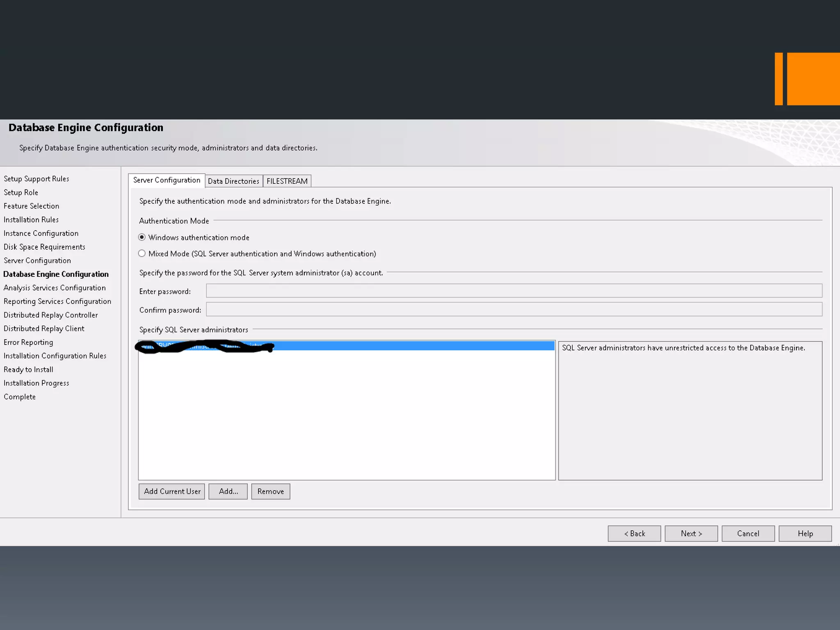Click Analysis Services Configuration step
Image resolution: width=840 pixels, height=630 pixels.
(x=55, y=288)
